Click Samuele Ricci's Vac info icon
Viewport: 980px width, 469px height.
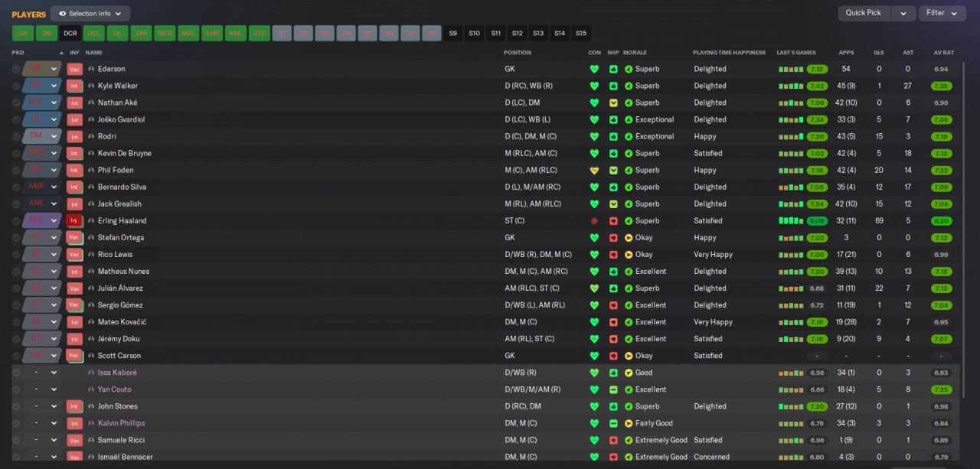74,440
